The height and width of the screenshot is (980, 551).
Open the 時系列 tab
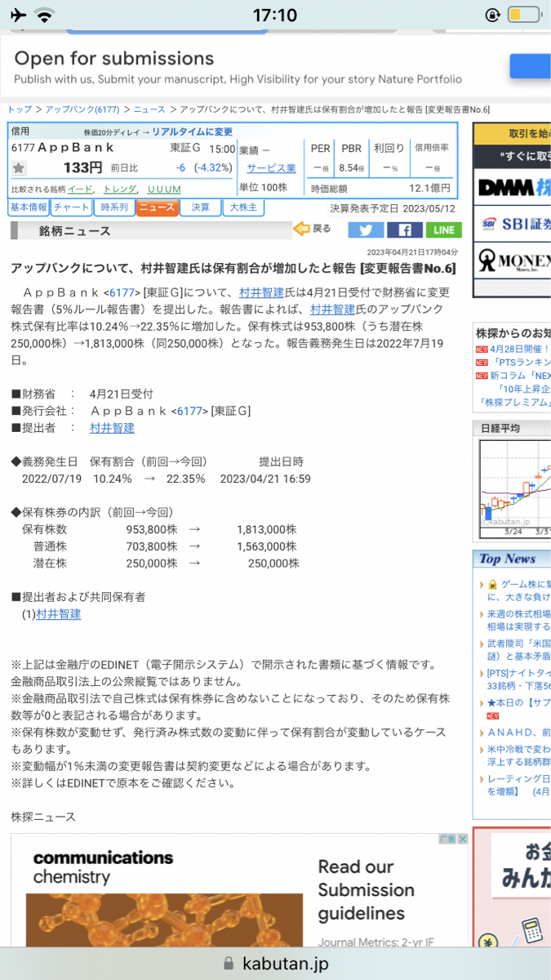(x=113, y=207)
